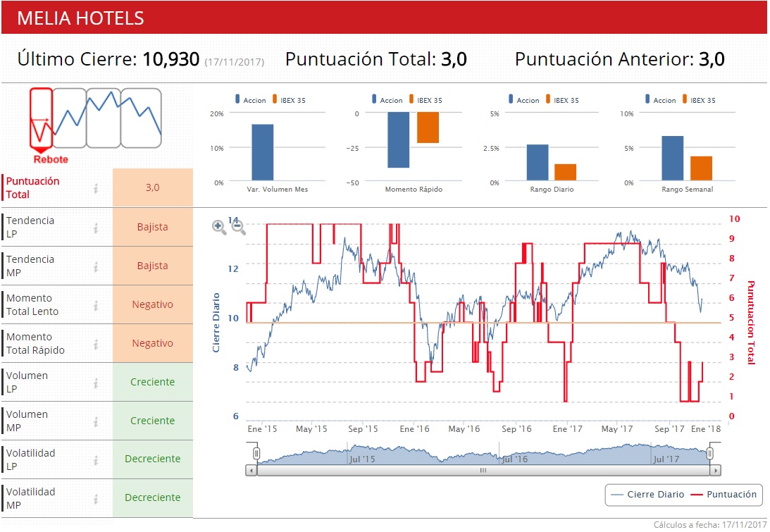Click Creciente value for Volumen LP
770x532 pixels.
pyautogui.click(x=153, y=382)
